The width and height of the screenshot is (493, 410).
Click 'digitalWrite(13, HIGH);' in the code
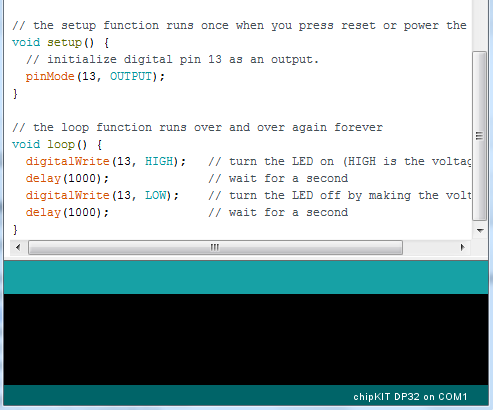106,162
